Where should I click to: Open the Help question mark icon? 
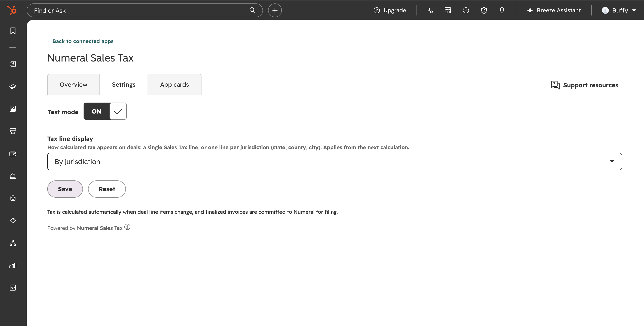[x=466, y=10]
